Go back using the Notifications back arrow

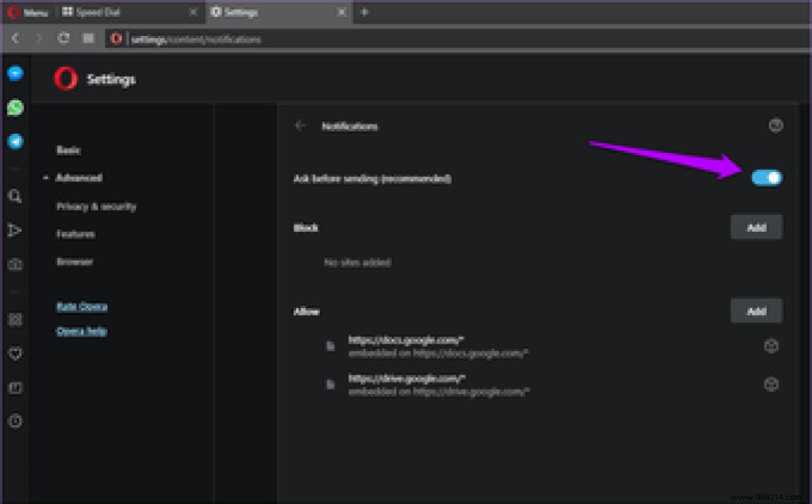(x=300, y=126)
